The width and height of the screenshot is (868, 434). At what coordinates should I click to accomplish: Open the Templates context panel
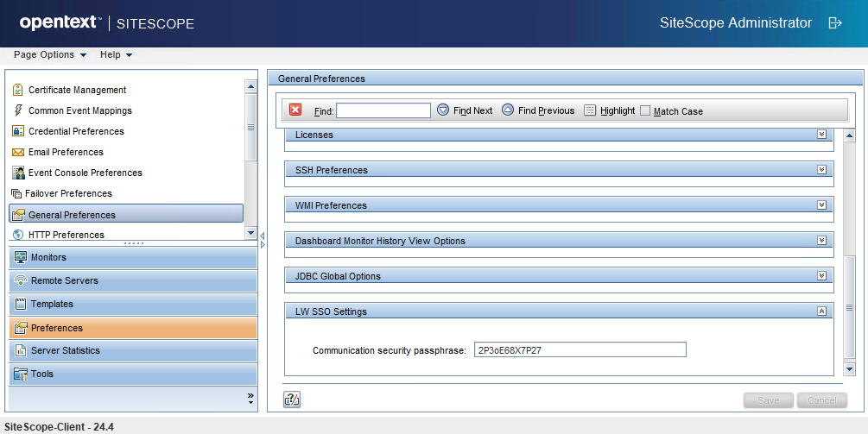133,304
